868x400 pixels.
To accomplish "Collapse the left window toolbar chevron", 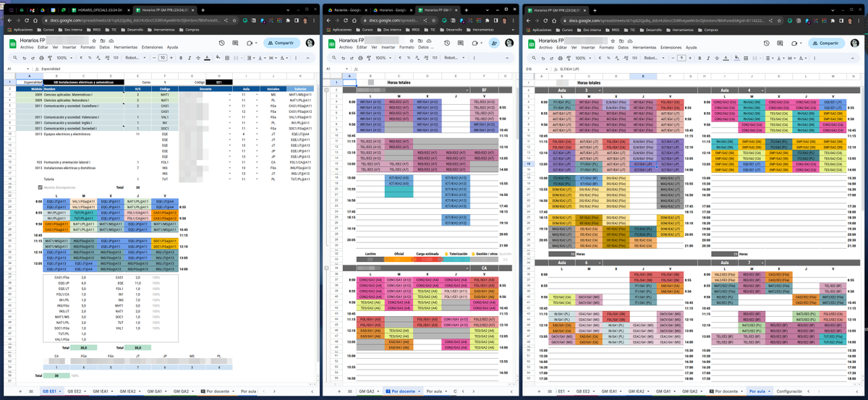I will (x=307, y=58).
